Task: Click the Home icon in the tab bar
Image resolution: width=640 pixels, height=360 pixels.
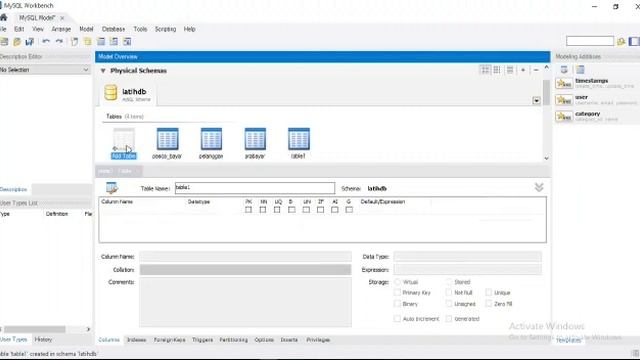Action: click(4, 18)
